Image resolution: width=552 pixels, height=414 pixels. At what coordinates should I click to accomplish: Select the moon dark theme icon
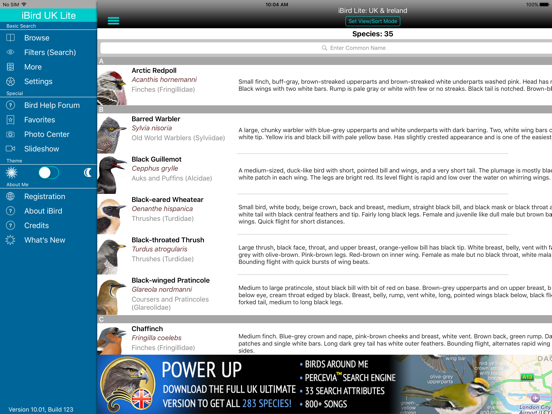pos(87,172)
